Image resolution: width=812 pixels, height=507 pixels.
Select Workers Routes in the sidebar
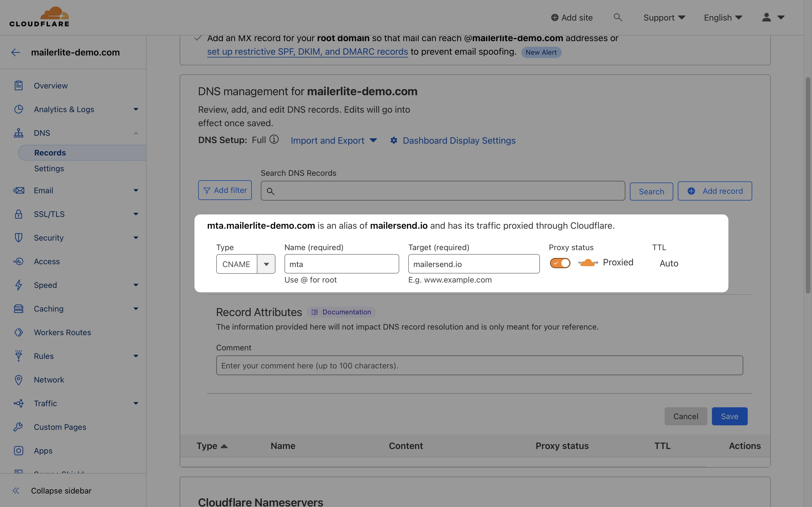click(x=62, y=332)
